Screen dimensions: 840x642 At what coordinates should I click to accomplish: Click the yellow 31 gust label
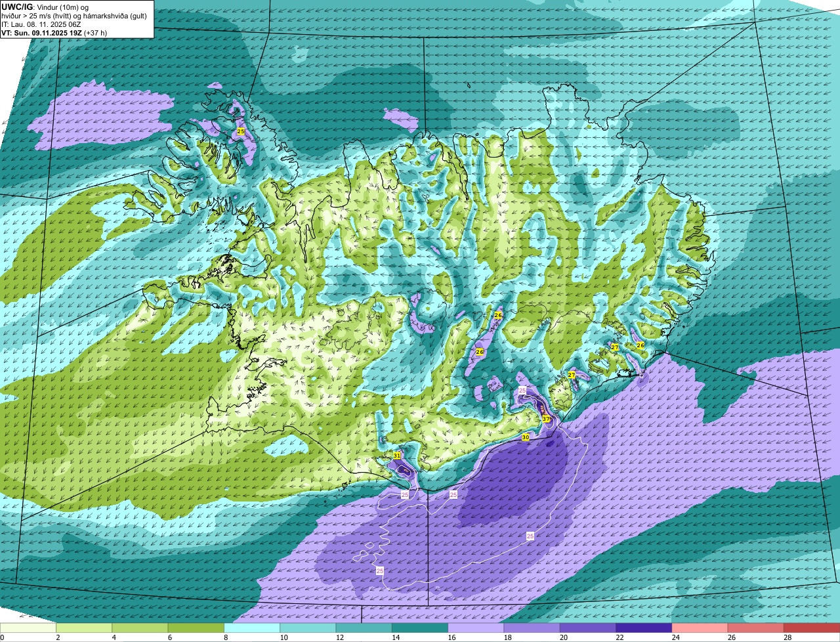pos(397,455)
